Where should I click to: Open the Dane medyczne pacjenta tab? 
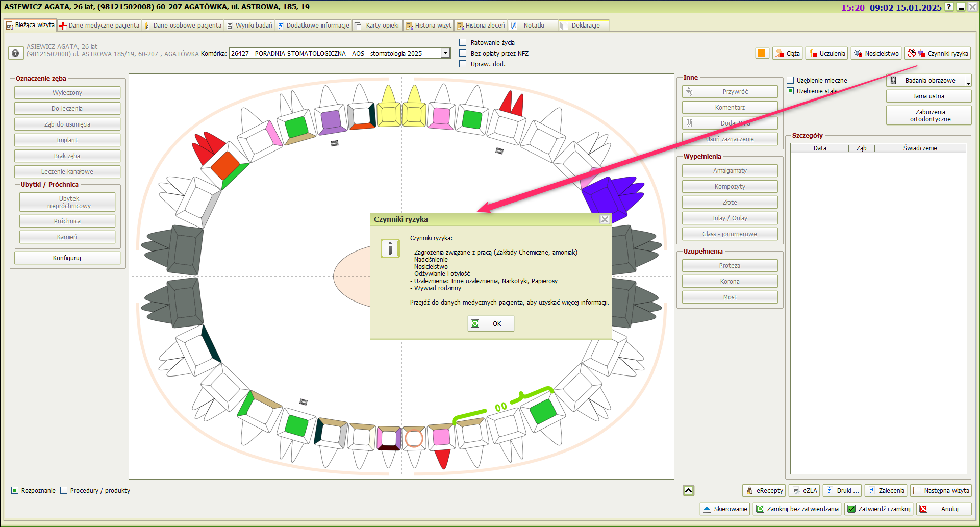click(99, 26)
